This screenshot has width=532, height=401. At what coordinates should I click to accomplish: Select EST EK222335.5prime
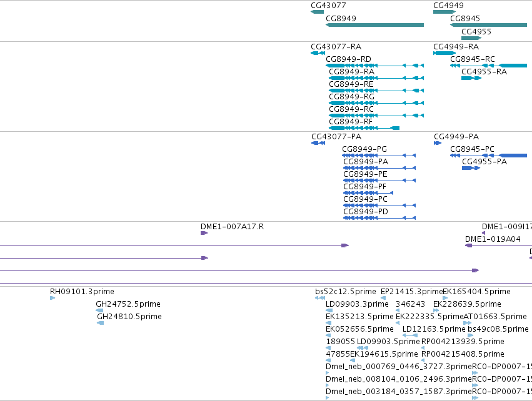click(x=429, y=317)
